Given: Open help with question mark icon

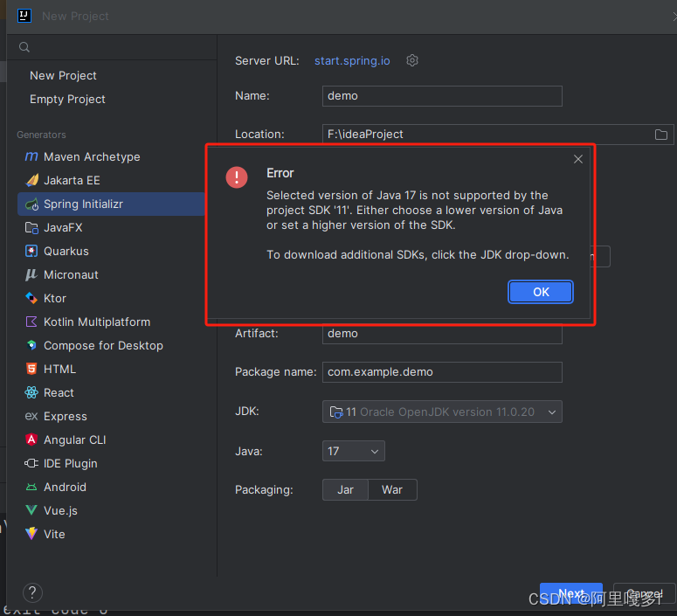Looking at the screenshot, I should (32, 592).
